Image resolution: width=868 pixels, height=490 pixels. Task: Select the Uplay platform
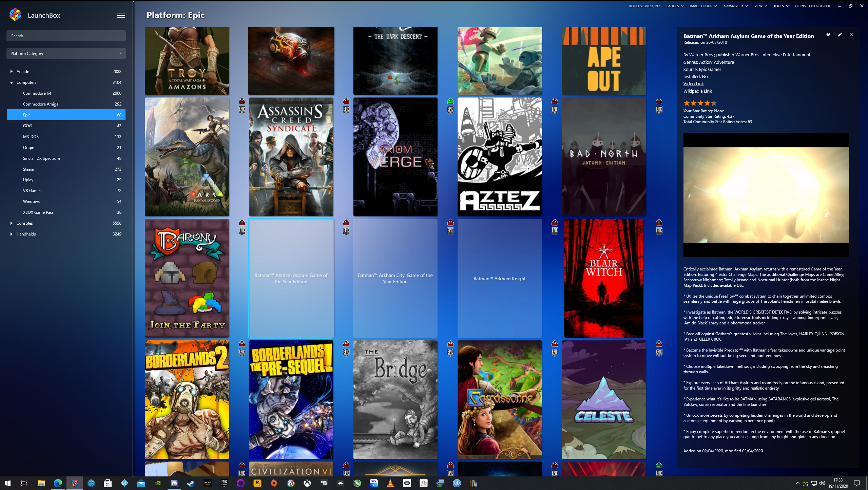66,180
